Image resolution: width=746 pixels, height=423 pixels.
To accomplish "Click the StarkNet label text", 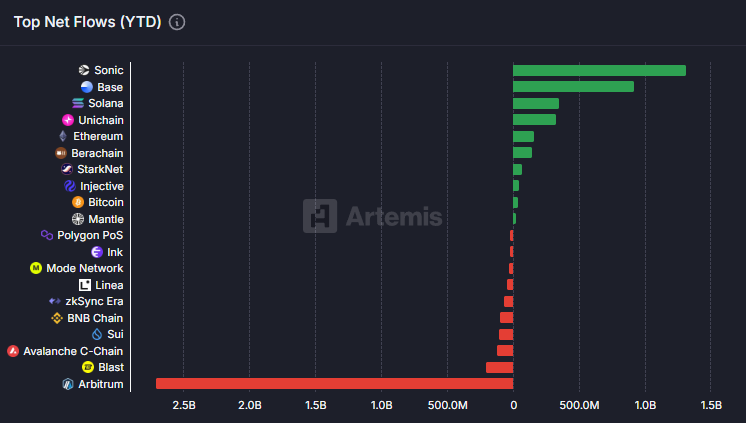I will coord(100,169).
